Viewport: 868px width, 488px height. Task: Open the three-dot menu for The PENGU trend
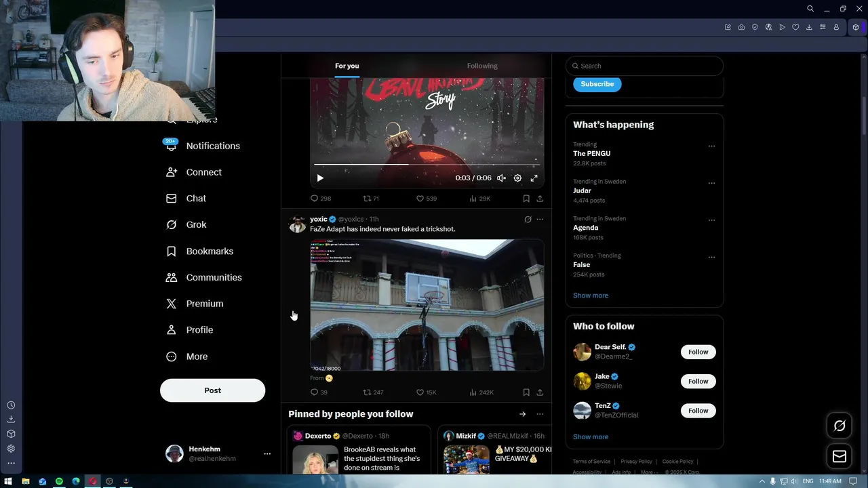711,146
